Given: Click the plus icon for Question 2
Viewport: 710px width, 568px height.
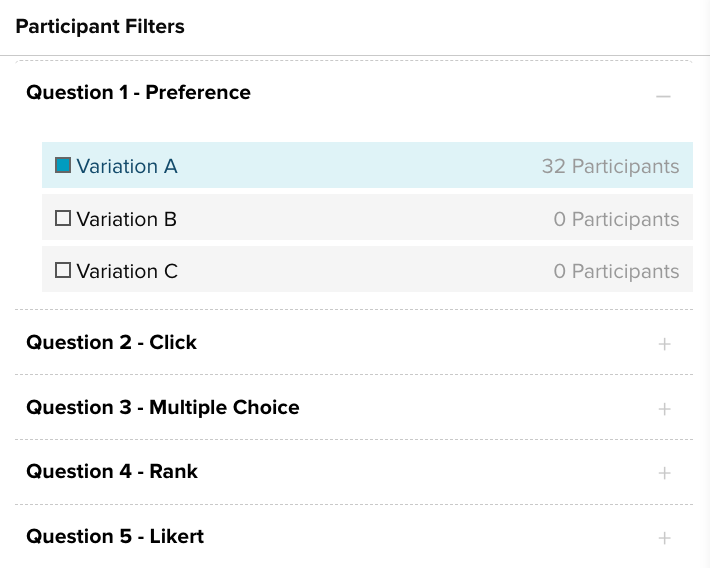Looking at the screenshot, I should point(664,344).
